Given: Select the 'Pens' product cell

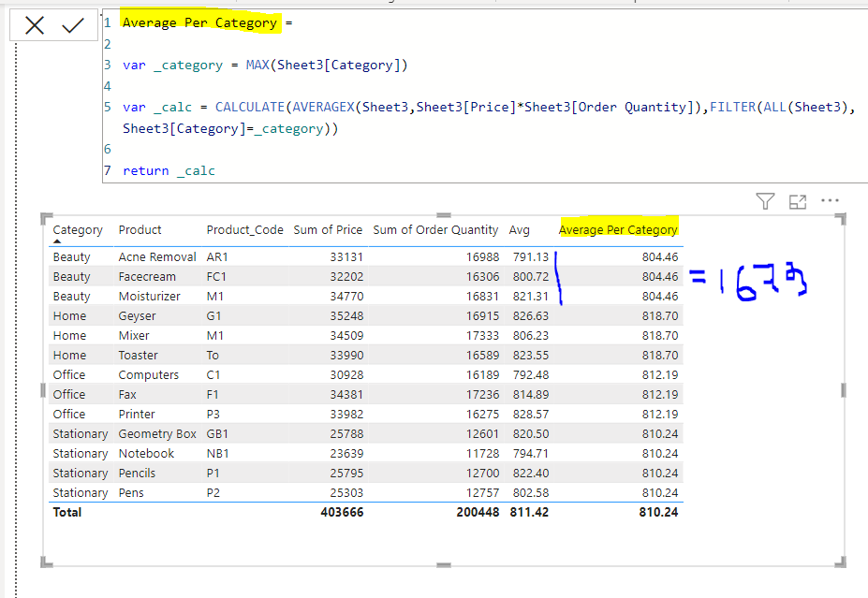Looking at the screenshot, I should [131, 492].
